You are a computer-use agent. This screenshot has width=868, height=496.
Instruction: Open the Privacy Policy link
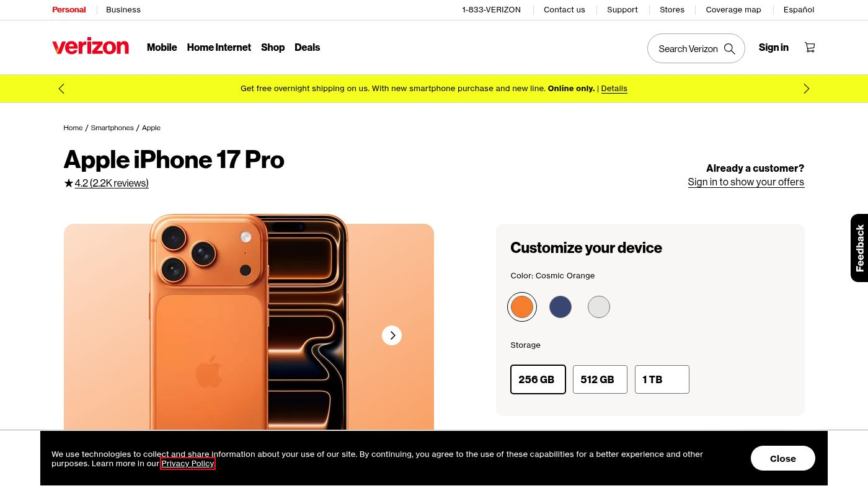click(x=188, y=463)
